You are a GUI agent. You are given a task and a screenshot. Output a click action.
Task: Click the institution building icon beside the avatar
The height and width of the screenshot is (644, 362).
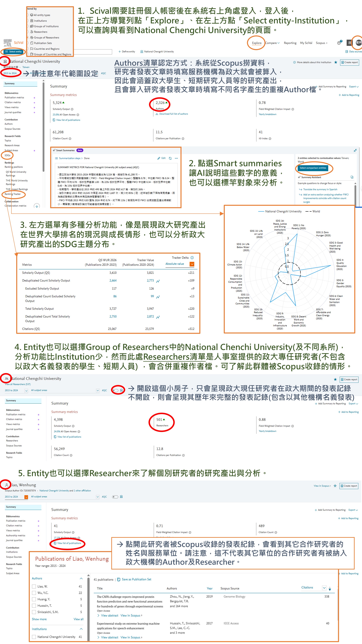[349, 43]
